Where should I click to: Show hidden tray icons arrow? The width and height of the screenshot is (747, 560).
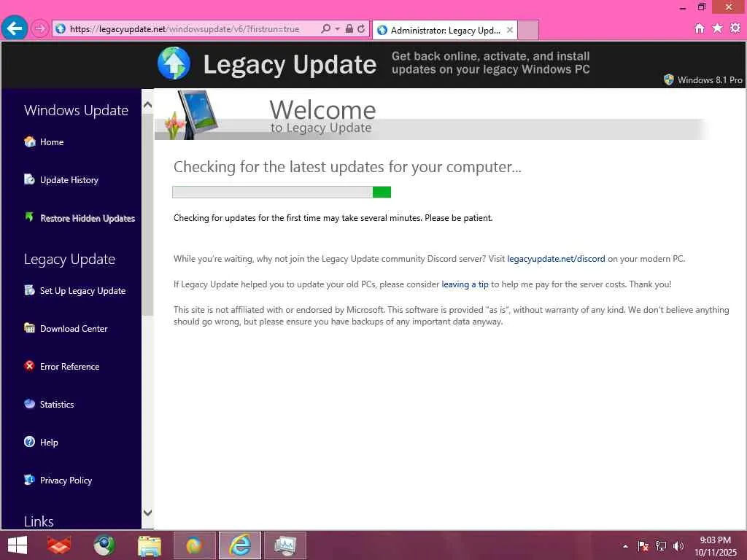pos(625,546)
